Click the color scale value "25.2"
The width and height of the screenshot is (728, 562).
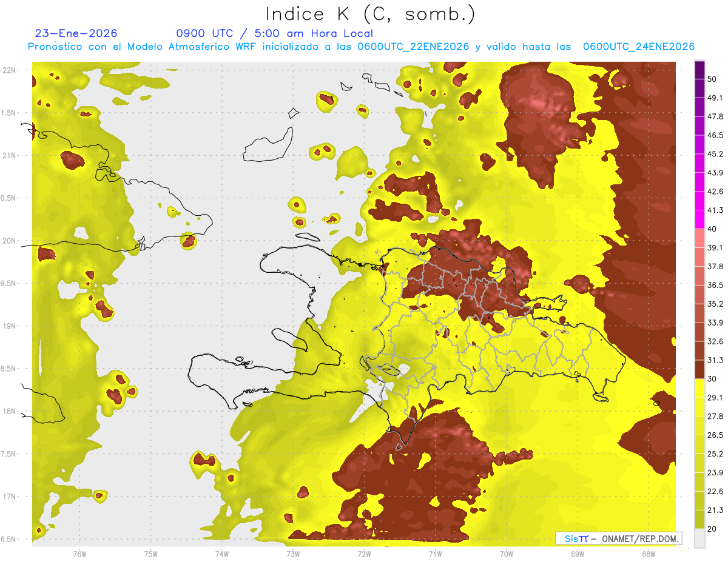pyautogui.click(x=715, y=454)
